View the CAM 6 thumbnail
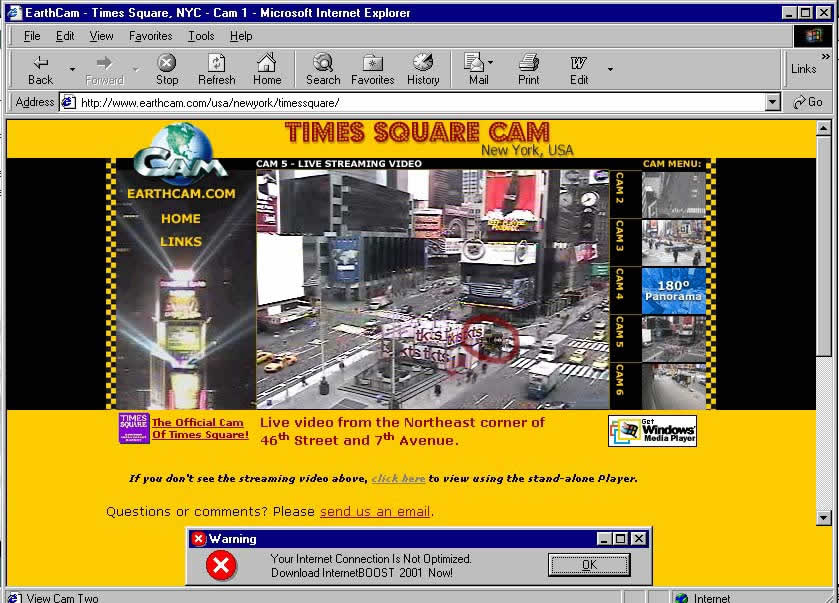839x603 pixels. point(674,386)
